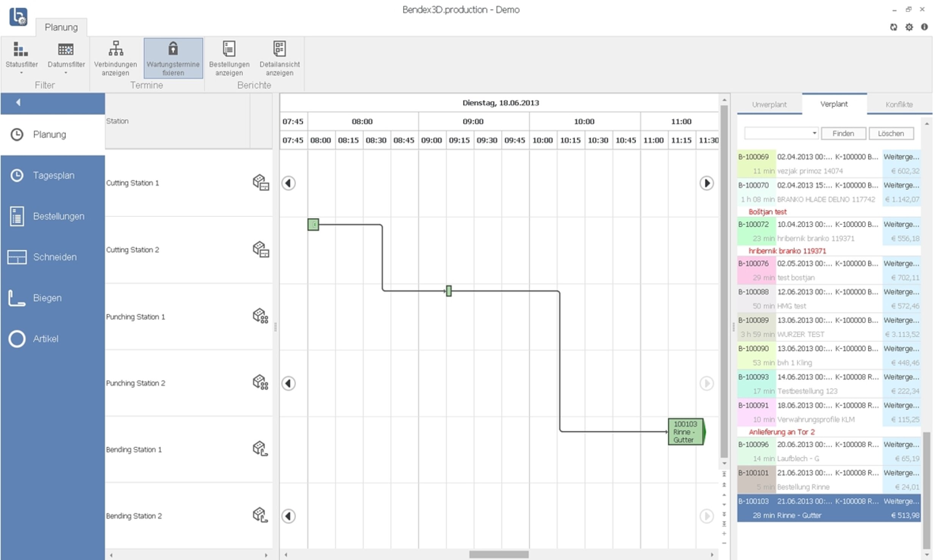Collapse the left navigation panel arrow
The image size is (933, 560).
18,102
